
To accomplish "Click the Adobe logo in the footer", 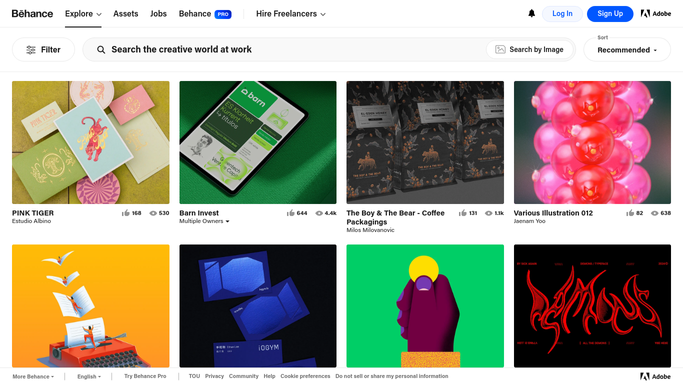I will click(655, 377).
